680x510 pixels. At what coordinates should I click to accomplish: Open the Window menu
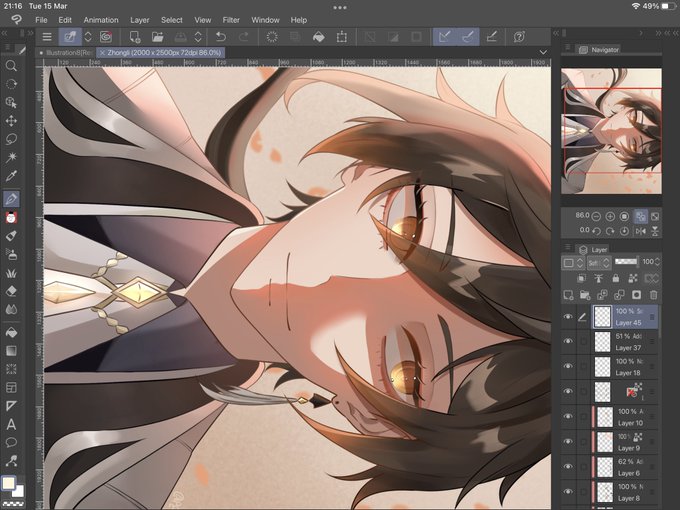click(265, 20)
